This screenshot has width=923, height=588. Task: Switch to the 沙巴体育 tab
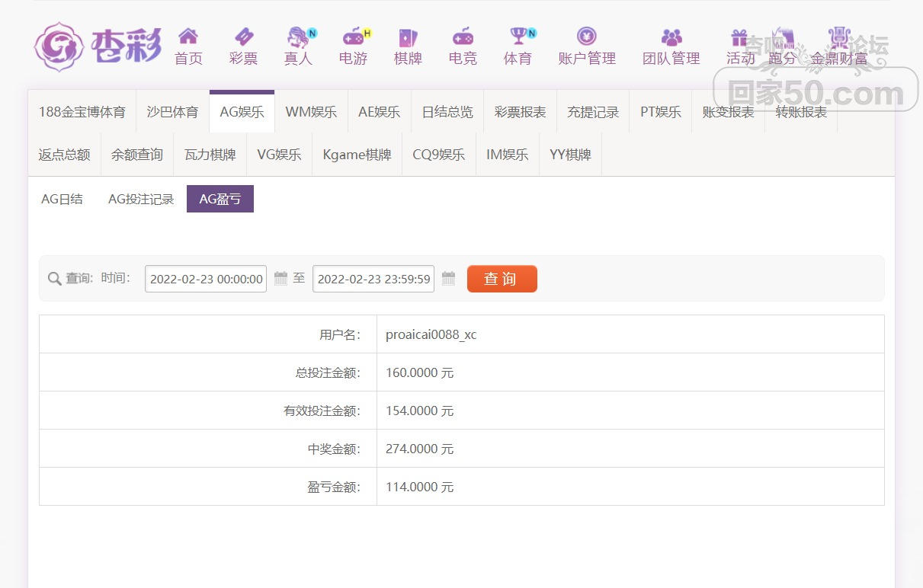point(172,112)
